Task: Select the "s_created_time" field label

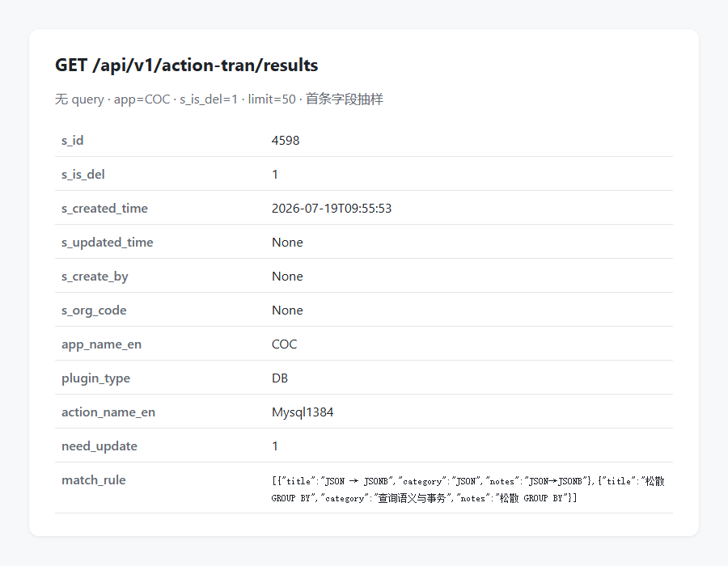Action: click(104, 209)
